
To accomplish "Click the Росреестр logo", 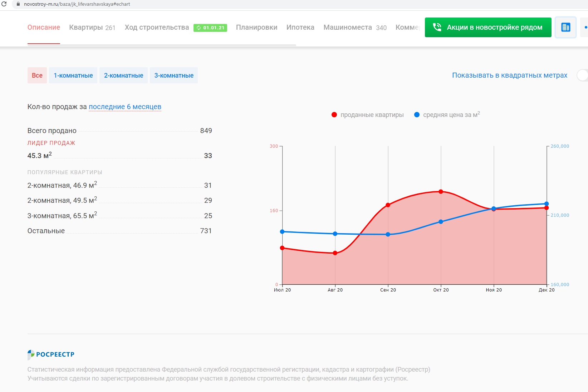I will tap(51, 354).
